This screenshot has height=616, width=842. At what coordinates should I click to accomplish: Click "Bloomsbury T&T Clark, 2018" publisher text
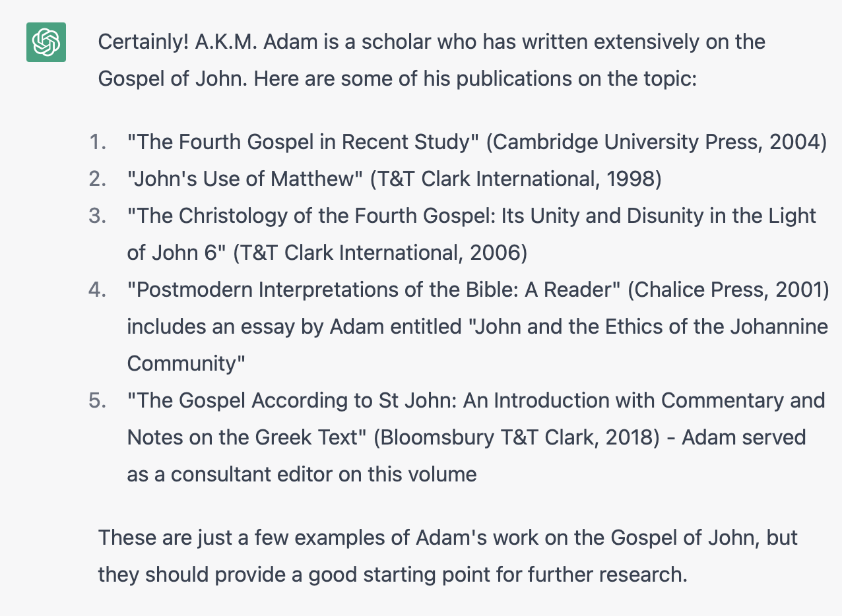[516, 437]
